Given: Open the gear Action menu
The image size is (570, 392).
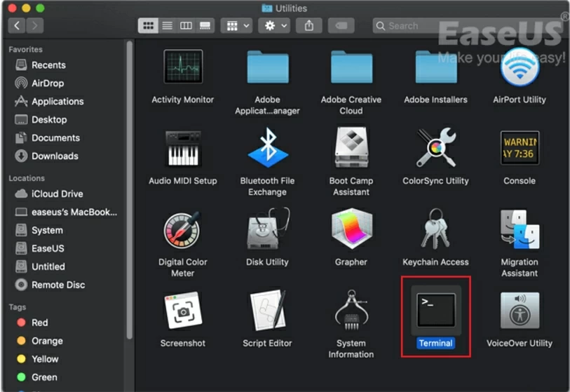Looking at the screenshot, I should pos(273,25).
